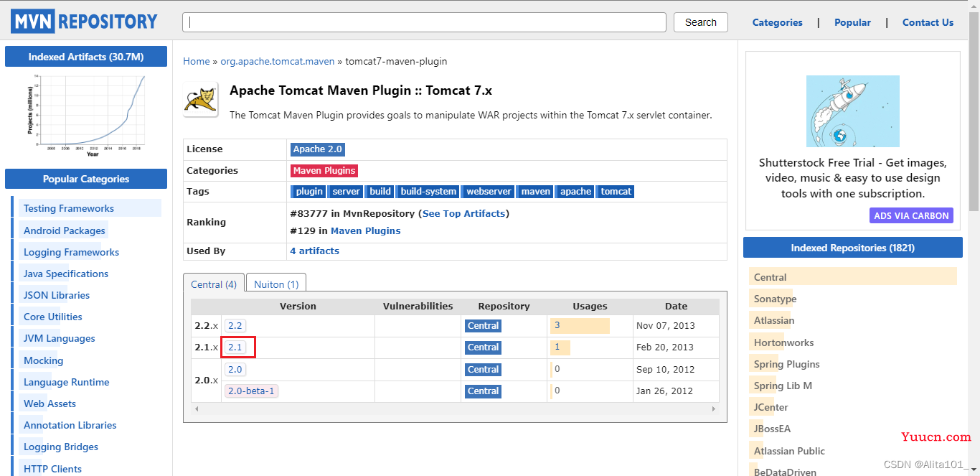Click the Tomcat cat logo image
This screenshot has height=476, width=980.
click(200, 99)
